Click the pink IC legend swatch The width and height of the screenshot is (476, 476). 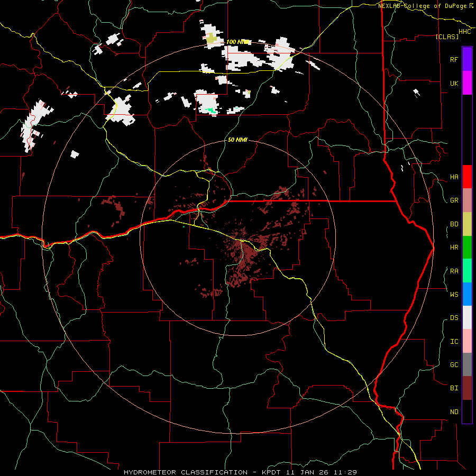(467, 341)
